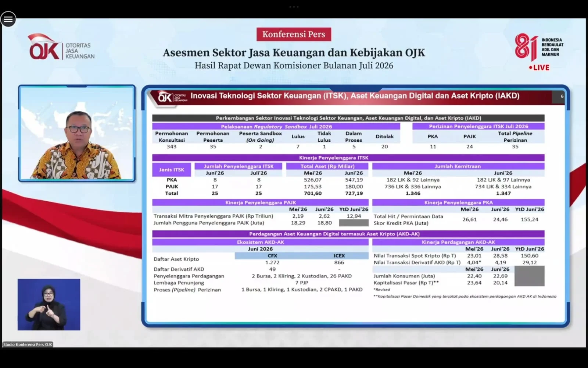The width and height of the screenshot is (588, 368).
Task: Click the "Ditolak" column heading
Action: 385,137
